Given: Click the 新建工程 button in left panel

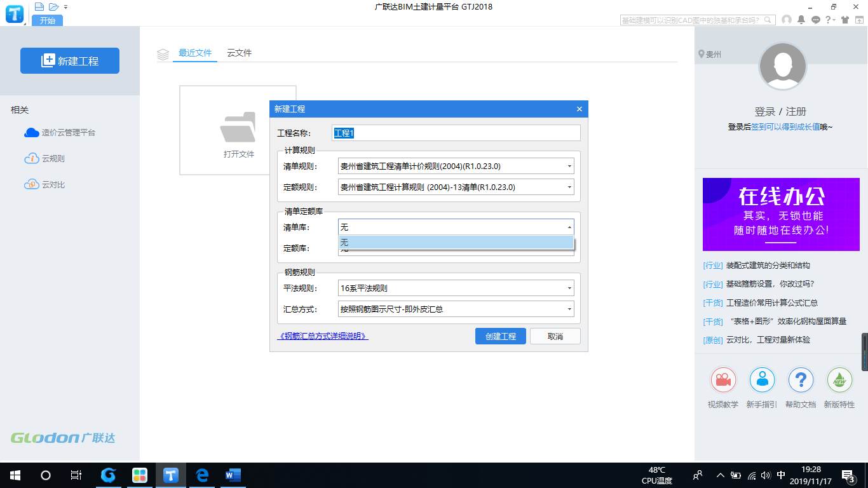Looking at the screenshot, I should (x=70, y=61).
